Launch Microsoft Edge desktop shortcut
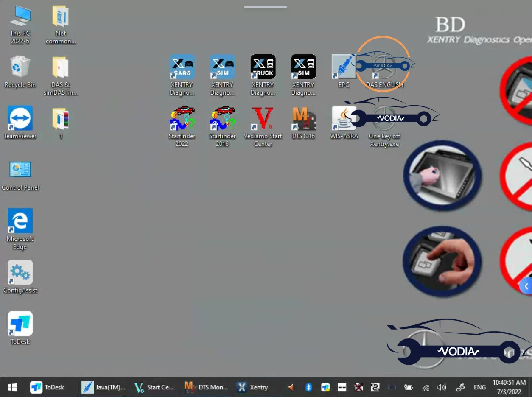Viewport: 532px width, 397px height. (x=20, y=229)
